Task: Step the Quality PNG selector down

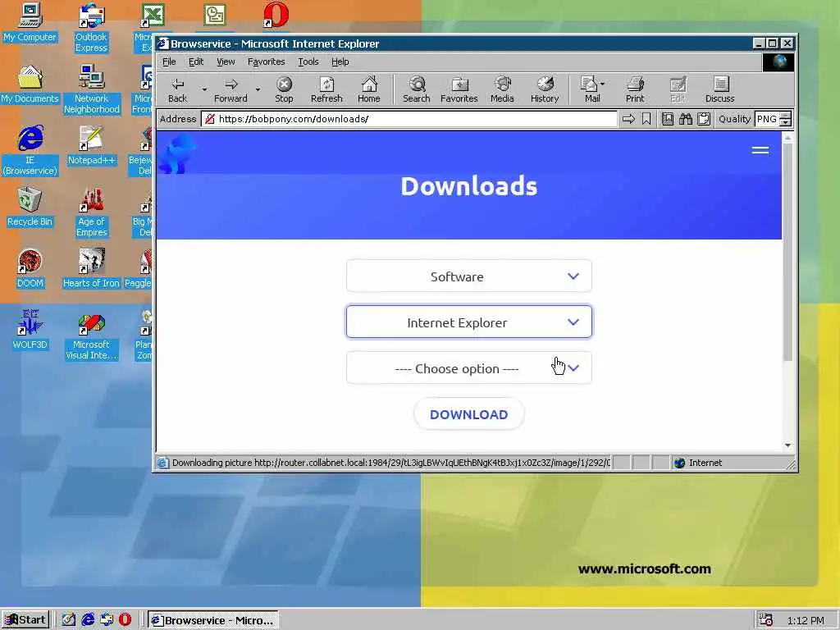Action: tap(785, 123)
